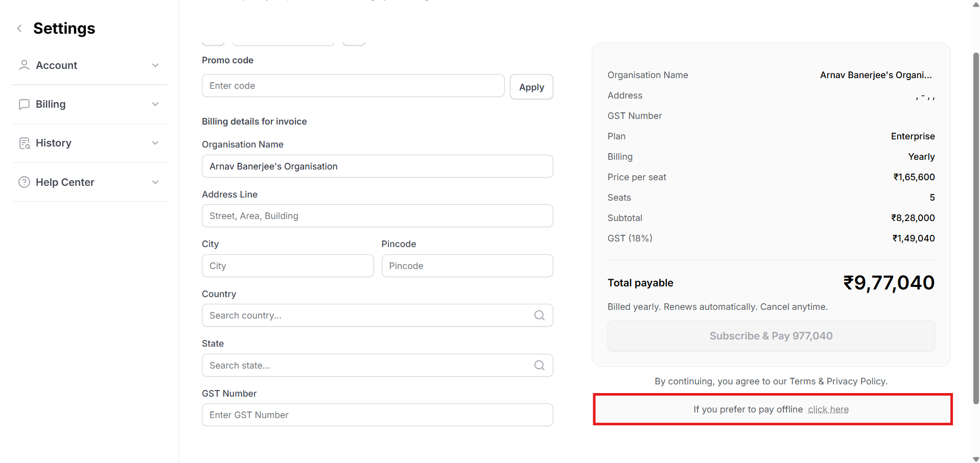Click into the Enter GST Number field

click(x=377, y=415)
